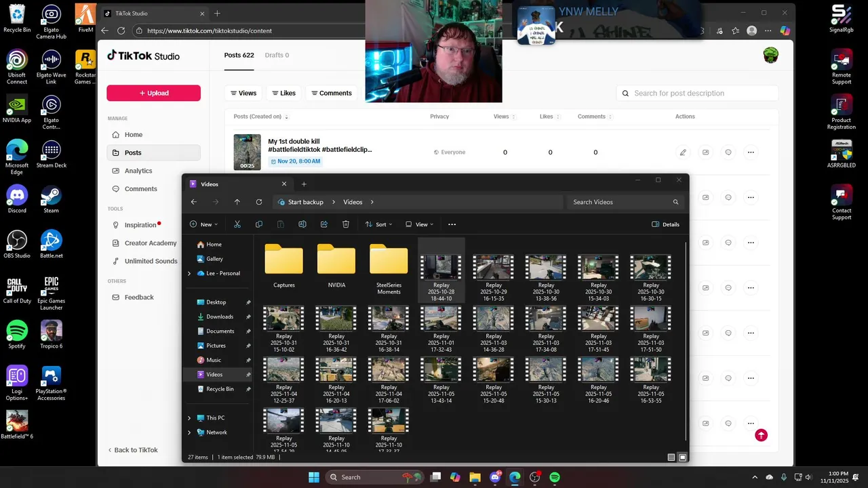Open the Sort dropdown in File Explorer
868x488 pixels.
click(378, 224)
